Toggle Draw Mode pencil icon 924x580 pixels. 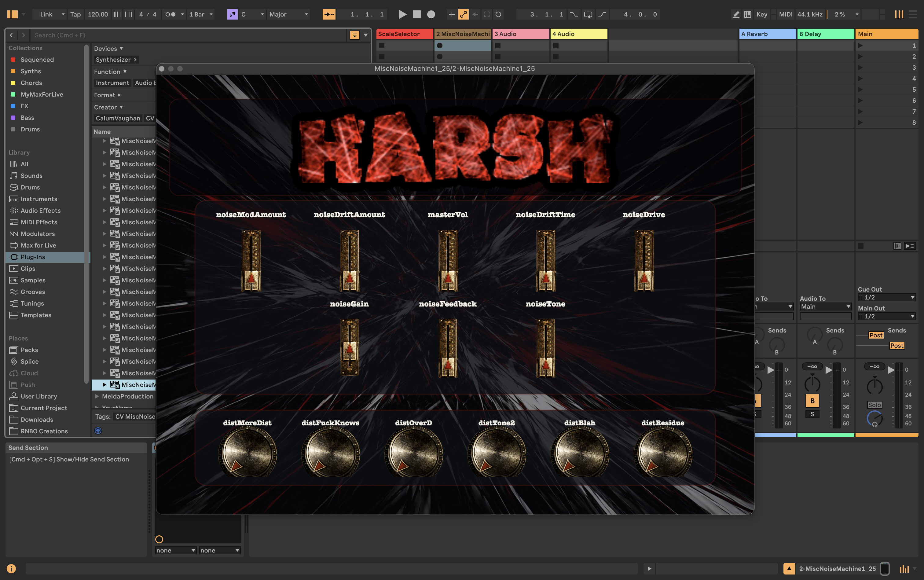click(x=736, y=14)
